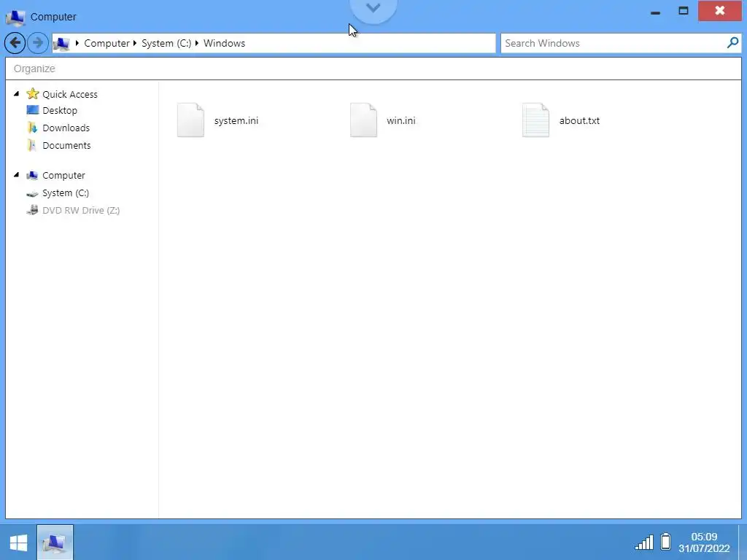Click the DVD RW Drive icon

32,210
